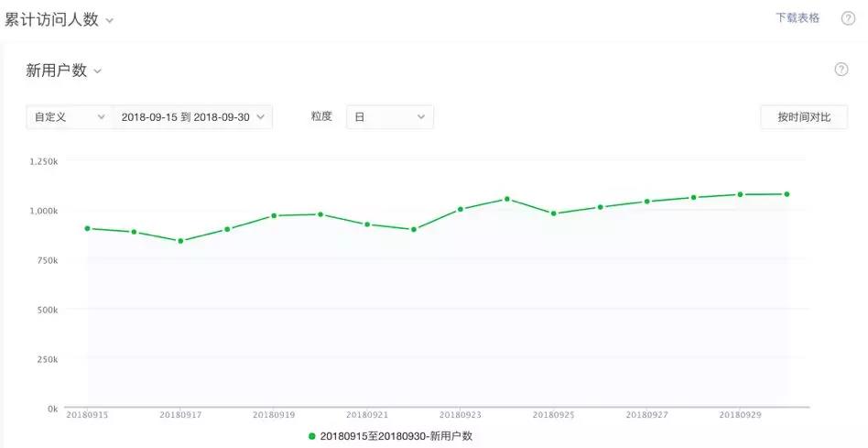The image size is (868, 448).
Task: Select the 20180925 data point
Action: [554, 213]
